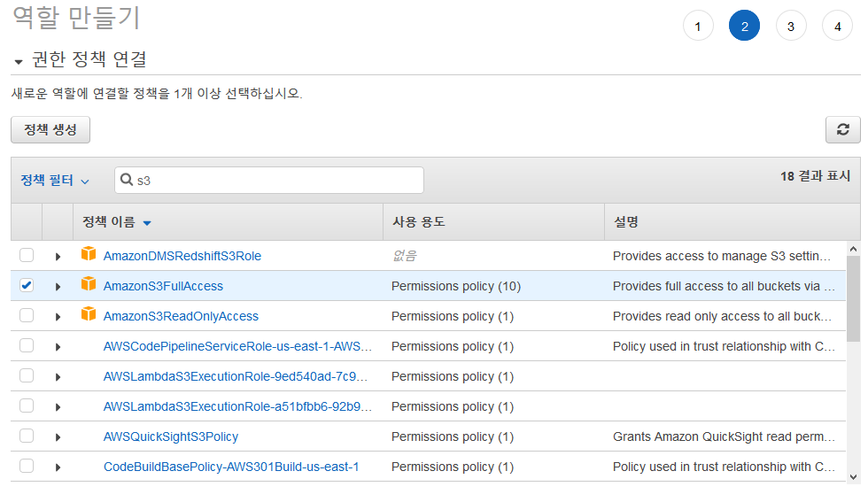Click the cube icon beside AmazonS3ReadOnlyAccess
This screenshot has width=868, height=502.
[89, 314]
